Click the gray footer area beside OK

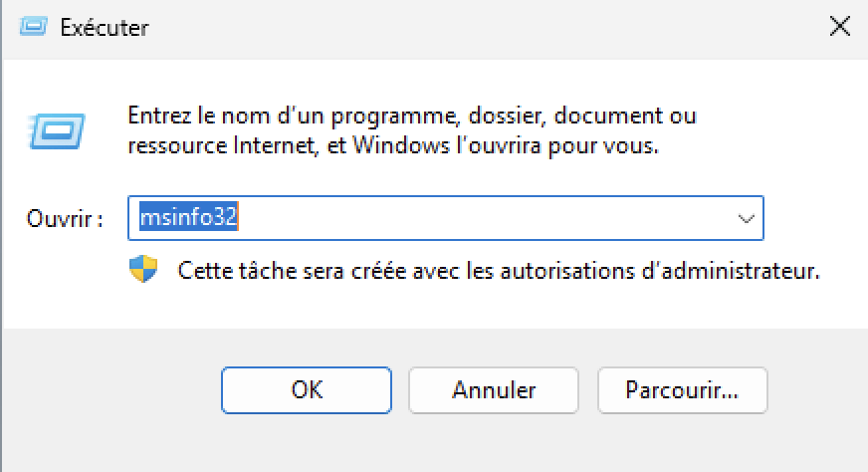(x=110, y=390)
